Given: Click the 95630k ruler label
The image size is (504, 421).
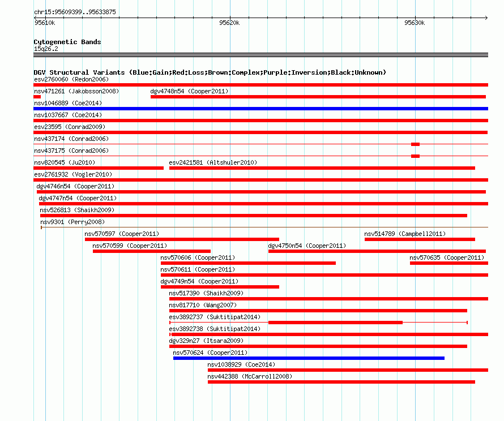Looking at the screenshot, I should coord(415,23).
